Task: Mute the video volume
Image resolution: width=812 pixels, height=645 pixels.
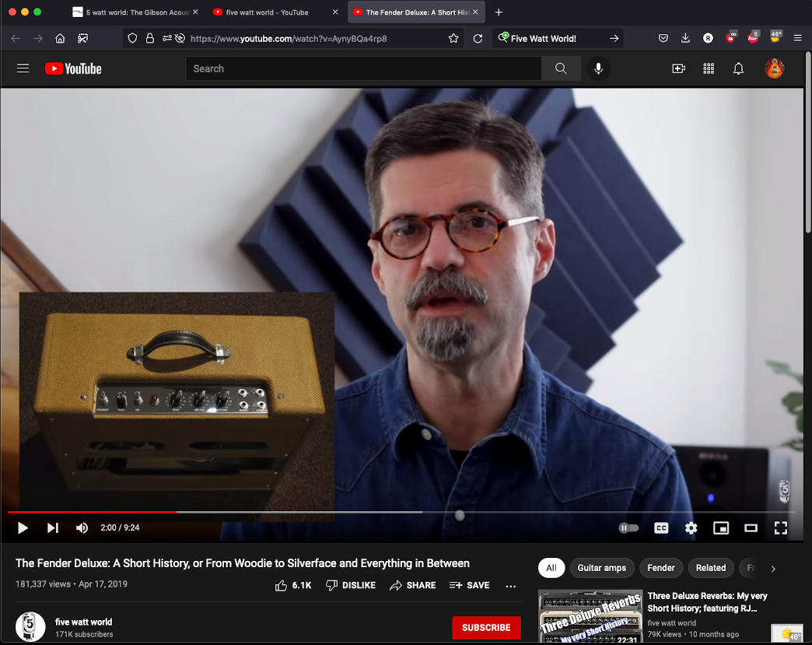Action: coord(82,528)
